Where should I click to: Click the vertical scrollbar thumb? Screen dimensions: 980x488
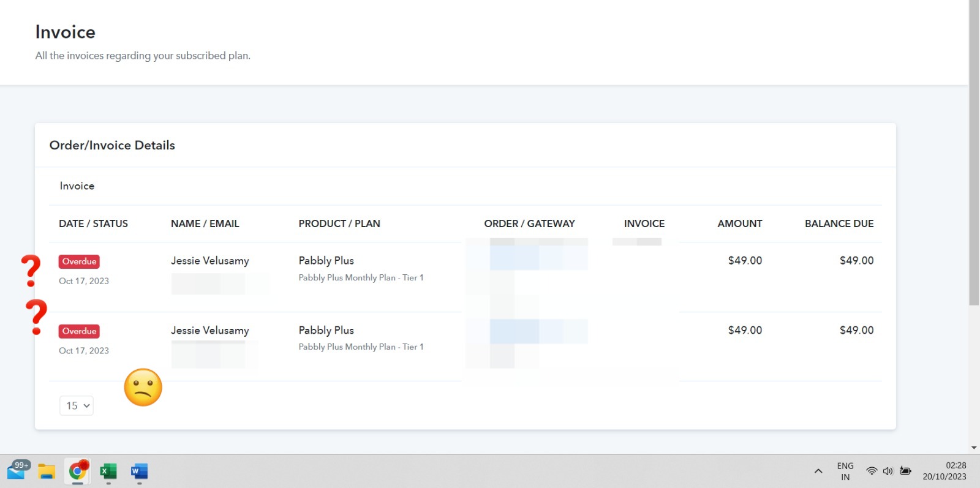(x=974, y=153)
